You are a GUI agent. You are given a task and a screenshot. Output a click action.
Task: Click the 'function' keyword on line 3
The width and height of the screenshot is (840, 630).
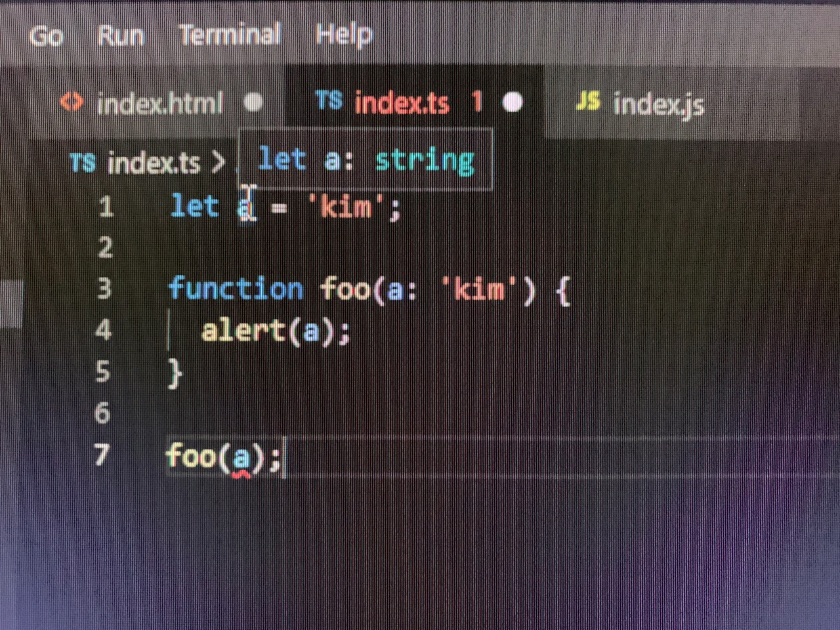pos(236,289)
